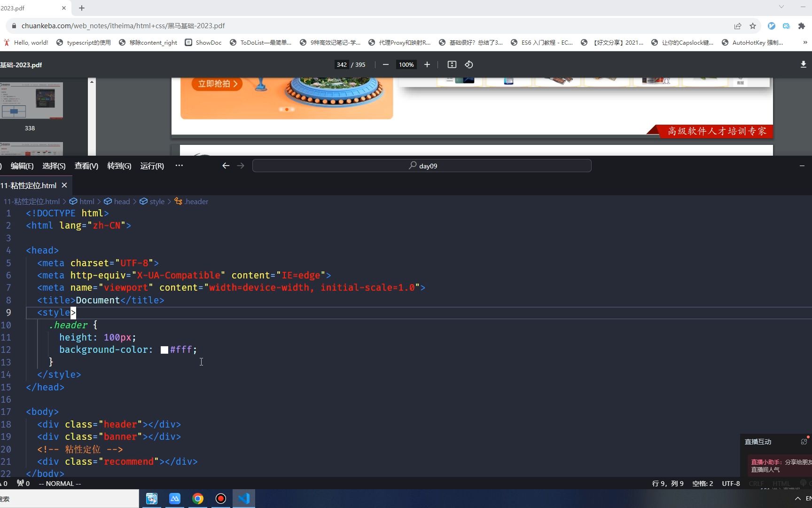Image resolution: width=812 pixels, height=508 pixels.
Task: Click the share page icon in address bar
Action: point(738,26)
